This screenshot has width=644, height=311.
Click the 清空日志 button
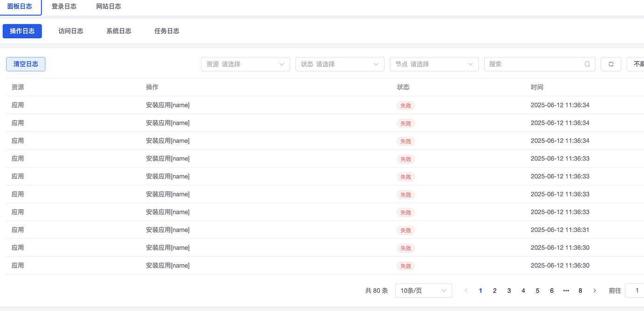click(26, 64)
